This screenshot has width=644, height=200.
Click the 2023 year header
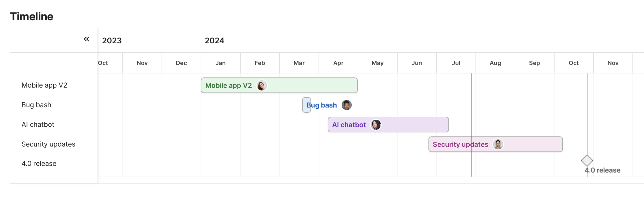[112, 40]
